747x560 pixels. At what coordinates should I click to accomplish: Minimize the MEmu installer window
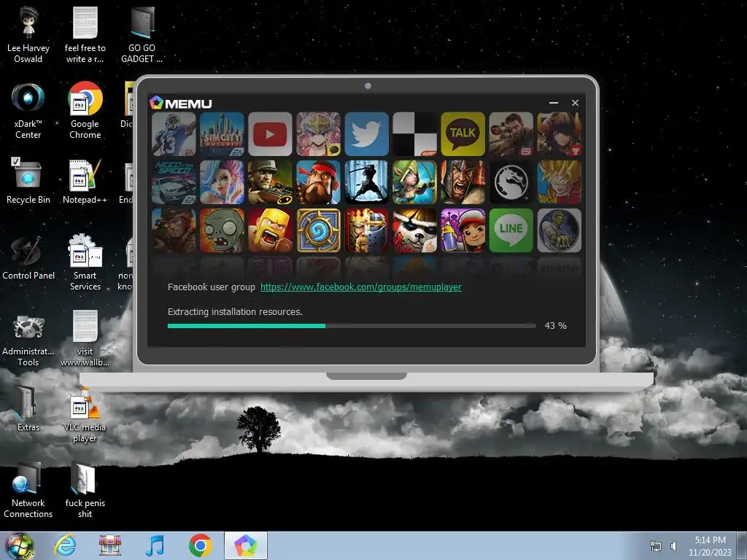click(x=554, y=103)
